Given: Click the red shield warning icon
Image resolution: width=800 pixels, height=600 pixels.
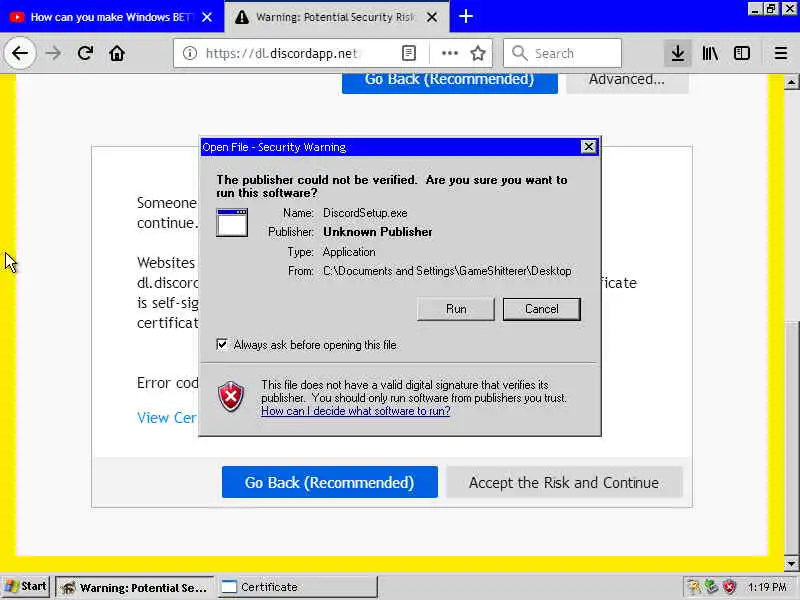Looking at the screenshot, I should click(231, 396).
